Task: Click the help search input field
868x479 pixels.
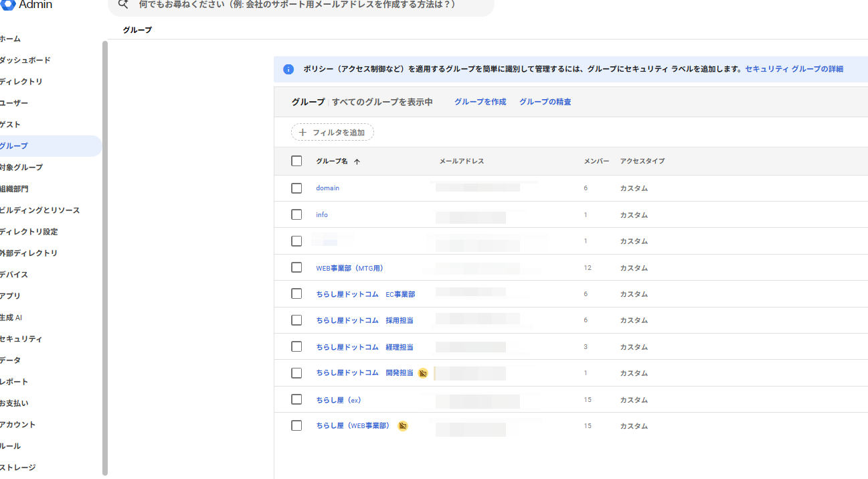Action: click(x=301, y=5)
